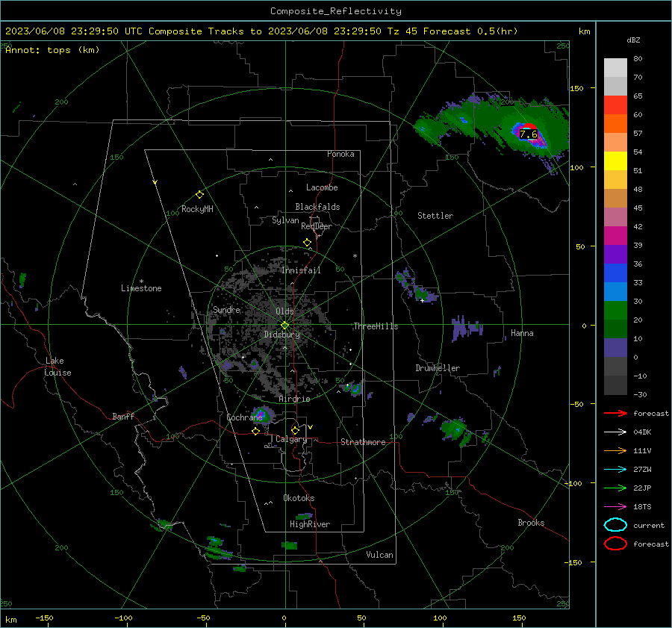672x628 pixels.
Task: Click the radar-site diamond at Didsbury center
Action: pyautogui.click(x=284, y=326)
